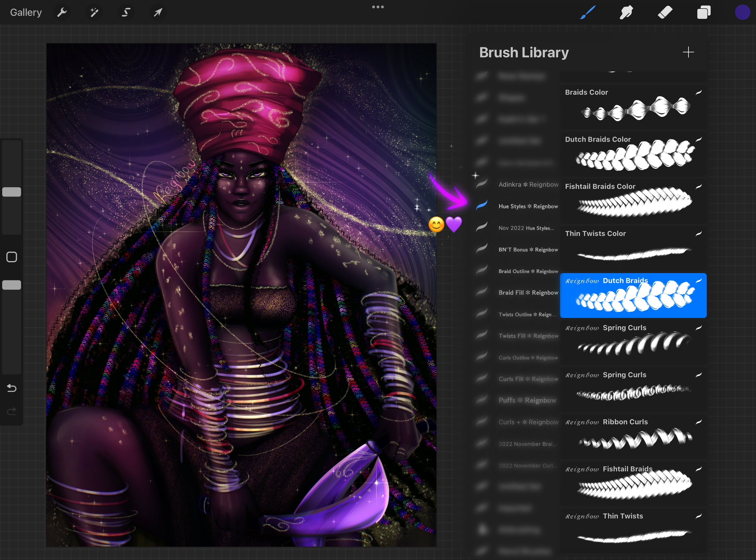Open the Layers panel
Viewport: 756px width, 560px height.
[703, 12]
